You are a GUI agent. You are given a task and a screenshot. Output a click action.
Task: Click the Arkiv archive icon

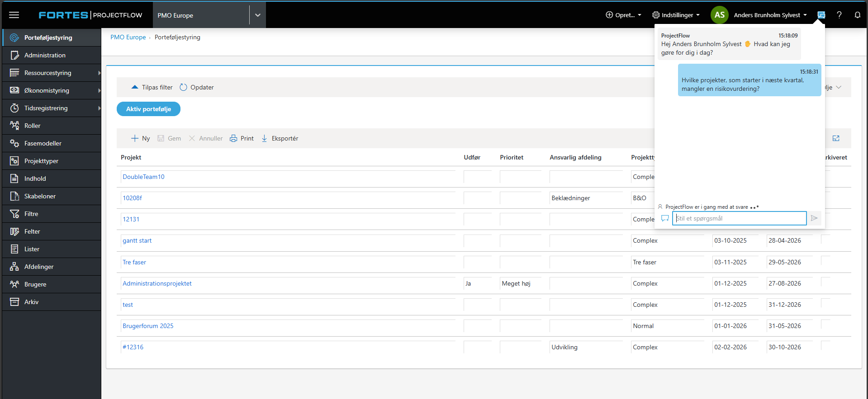tap(14, 302)
